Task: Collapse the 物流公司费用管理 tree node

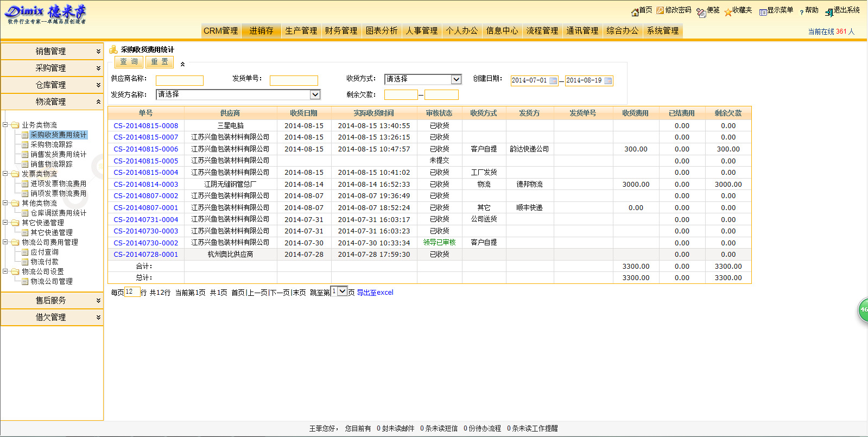Action: click(x=5, y=242)
